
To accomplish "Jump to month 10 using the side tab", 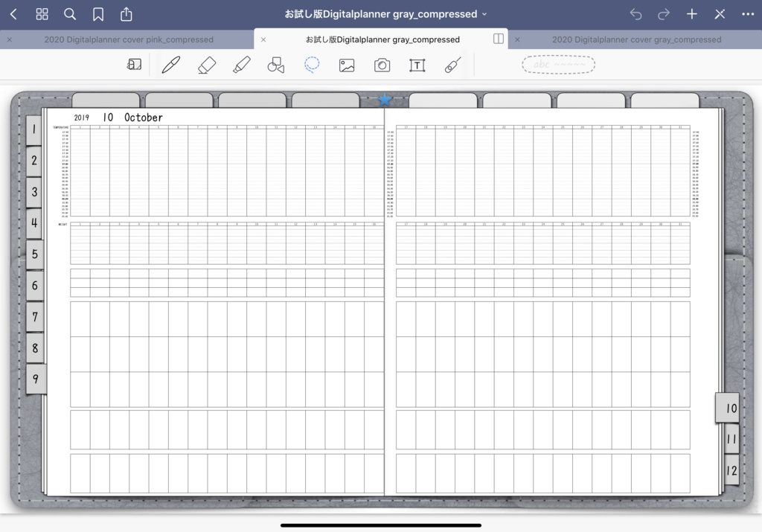I will pos(727,408).
